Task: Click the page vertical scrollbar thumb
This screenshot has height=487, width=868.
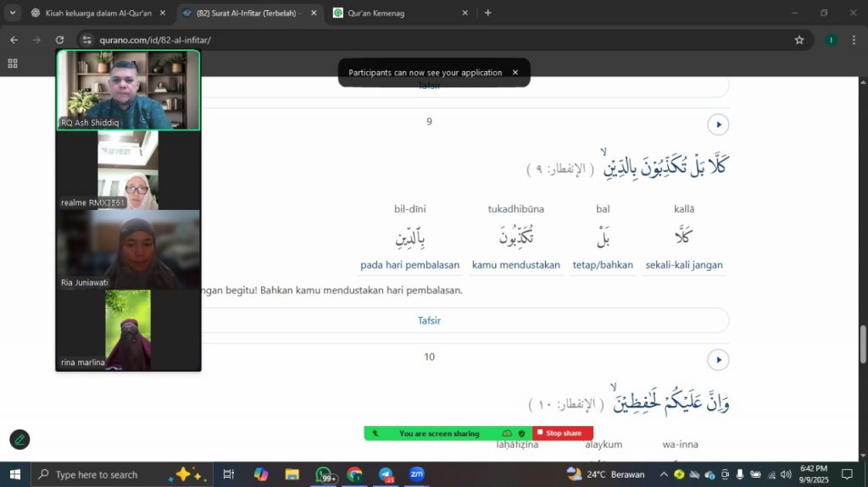Action: click(x=863, y=344)
